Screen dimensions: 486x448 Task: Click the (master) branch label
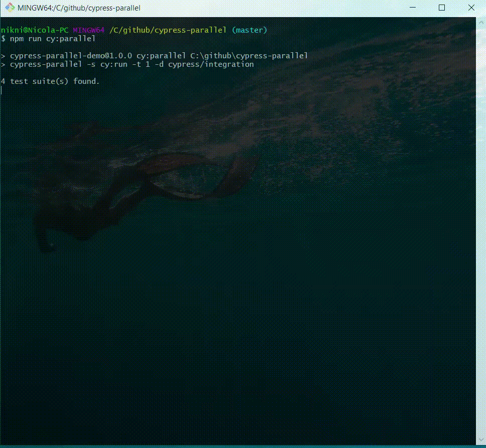pyautogui.click(x=250, y=30)
